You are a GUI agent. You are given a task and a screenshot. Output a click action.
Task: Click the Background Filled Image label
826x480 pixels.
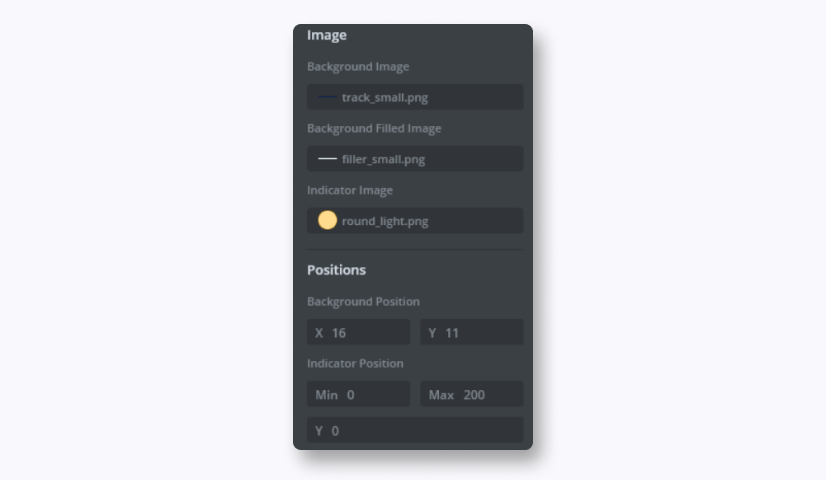[374, 129]
